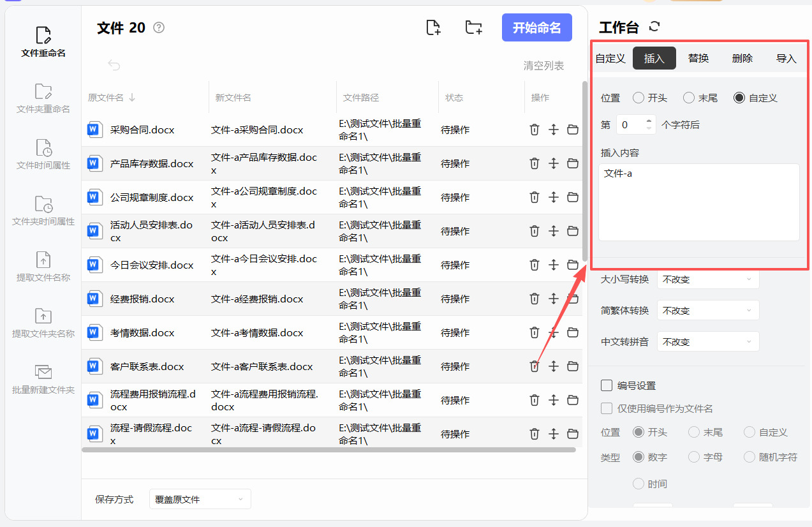
Task: Click the add folder icon
Action: tap(473, 27)
